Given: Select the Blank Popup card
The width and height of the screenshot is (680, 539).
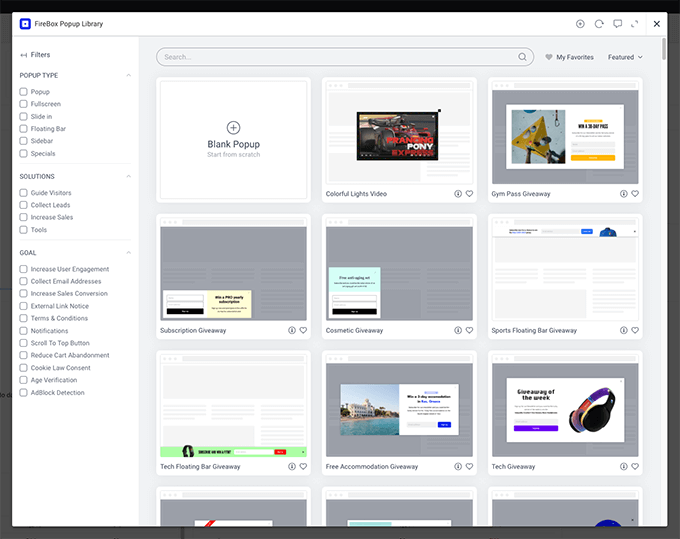Looking at the screenshot, I should (233, 140).
